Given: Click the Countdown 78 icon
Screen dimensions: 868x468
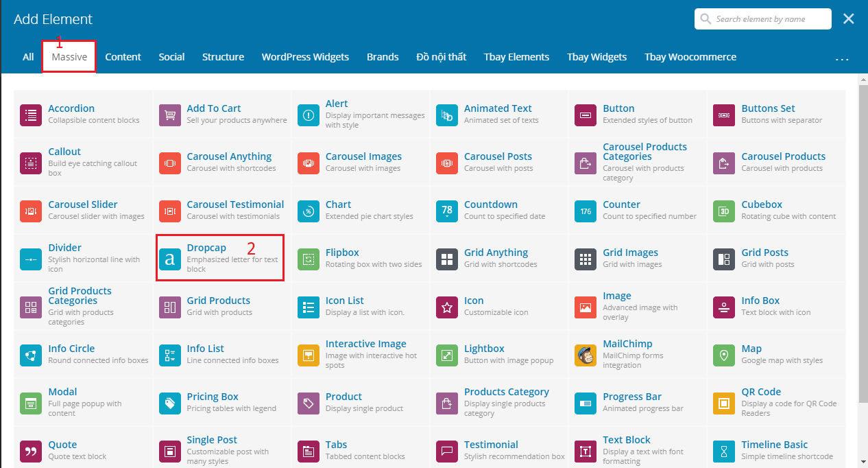Looking at the screenshot, I should tap(447, 211).
